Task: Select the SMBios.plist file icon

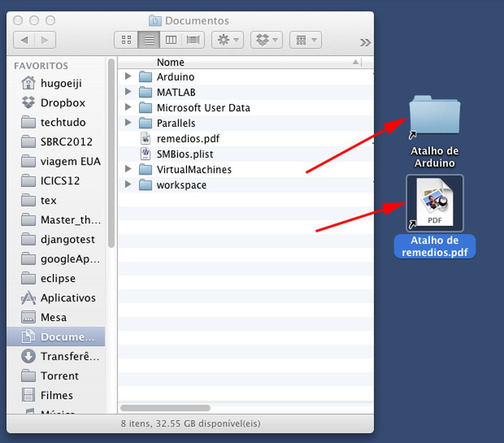Action: click(x=145, y=154)
